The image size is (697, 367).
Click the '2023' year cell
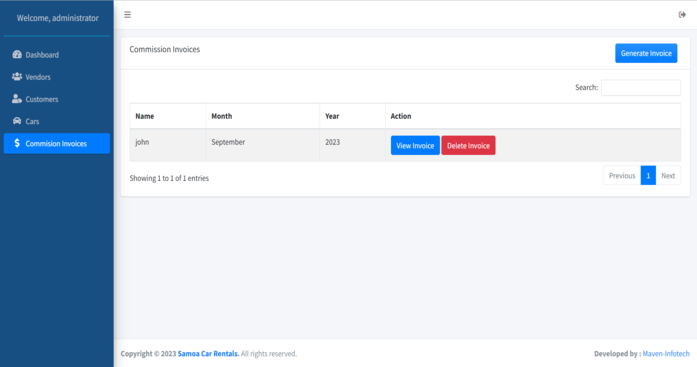click(352, 145)
